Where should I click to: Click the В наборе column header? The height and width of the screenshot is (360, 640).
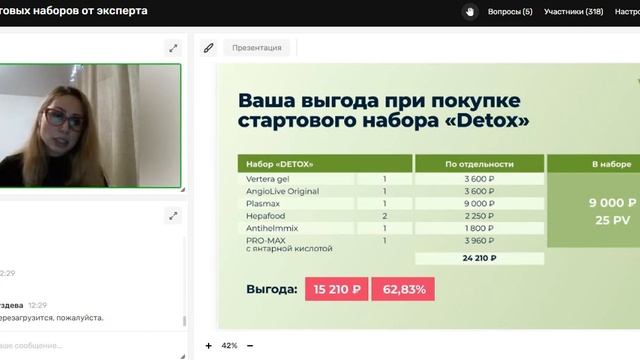(593, 164)
